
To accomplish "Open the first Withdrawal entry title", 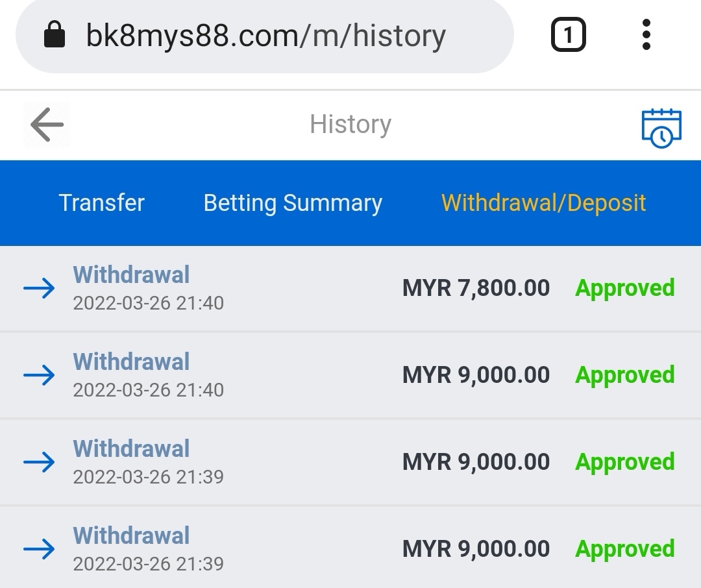I will [131, 275].
